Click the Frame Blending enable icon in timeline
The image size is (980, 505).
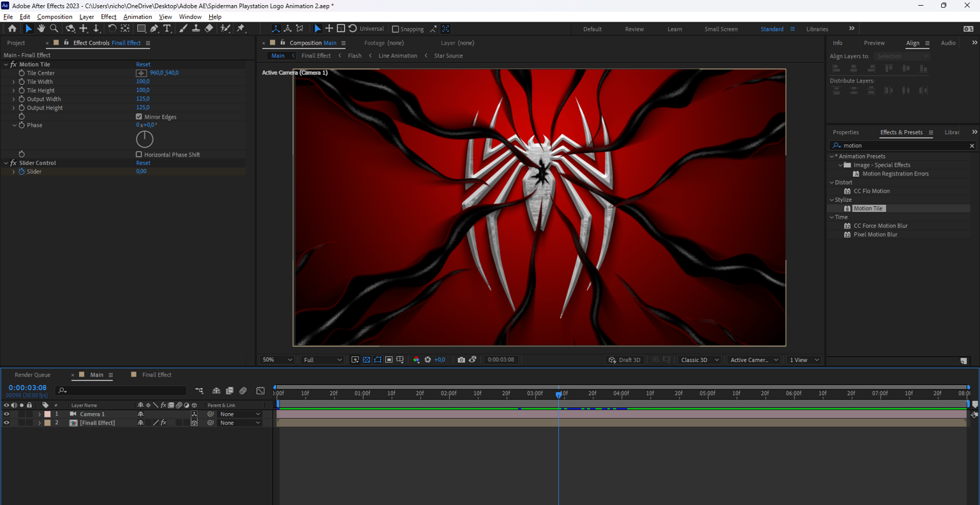click(230, 391)
